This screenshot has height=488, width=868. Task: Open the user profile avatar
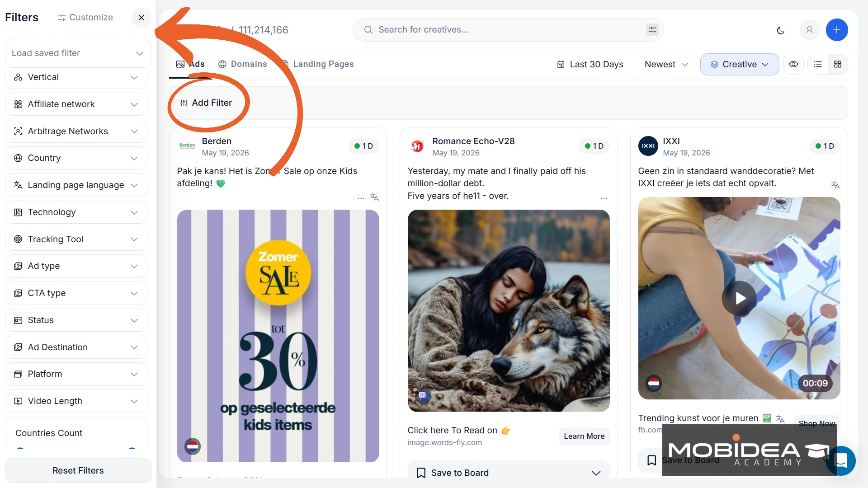(x=809, y=30)
